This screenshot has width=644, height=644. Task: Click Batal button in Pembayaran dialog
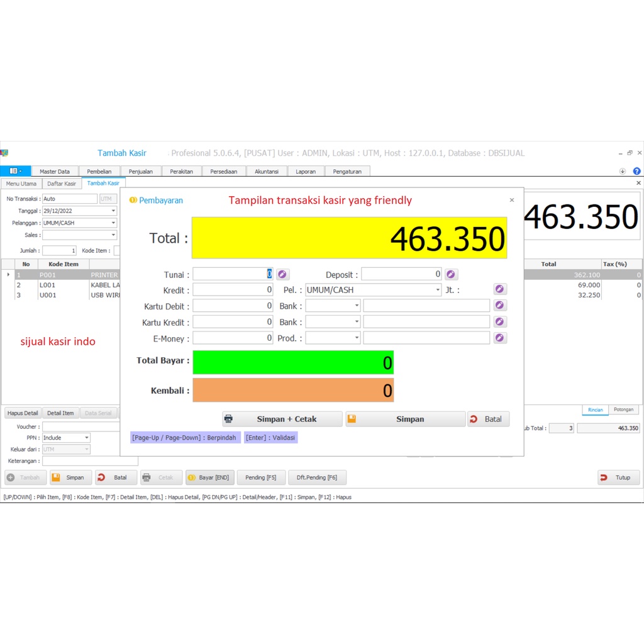[x=488, y=419]
